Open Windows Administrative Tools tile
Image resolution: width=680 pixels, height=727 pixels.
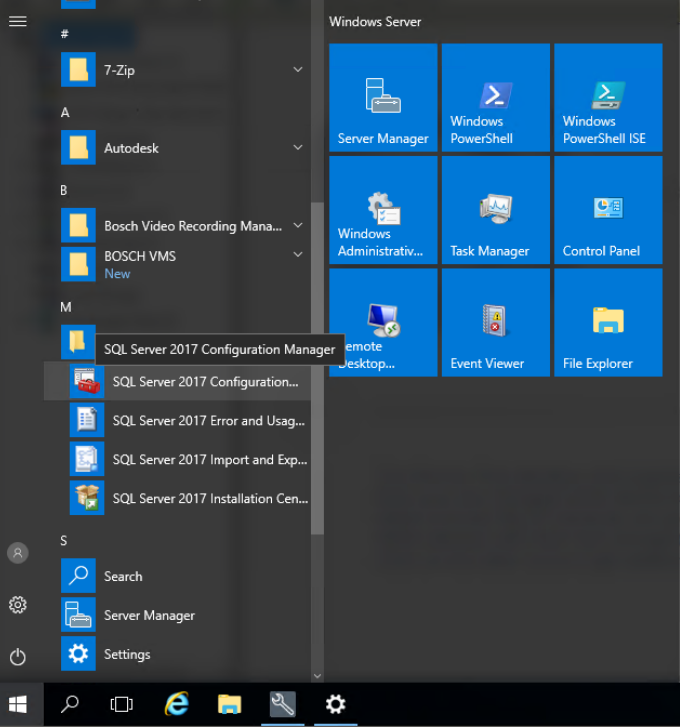pos(383,210)
